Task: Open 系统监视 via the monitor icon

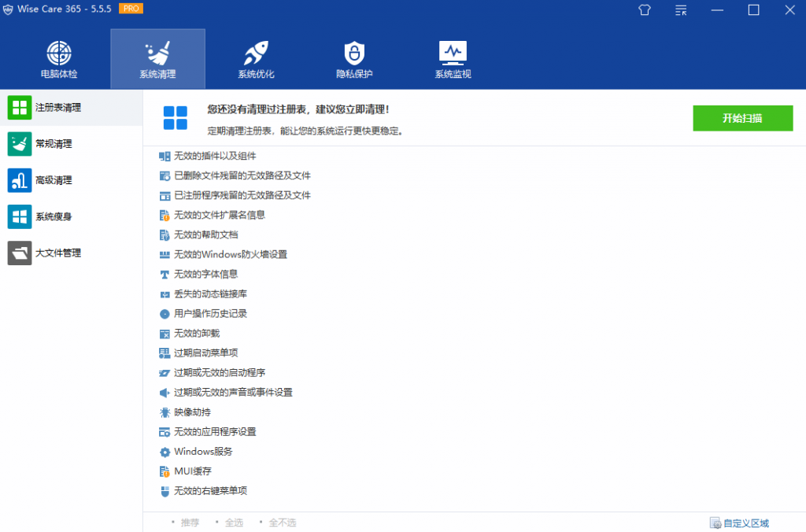Action: pos(452,58)
